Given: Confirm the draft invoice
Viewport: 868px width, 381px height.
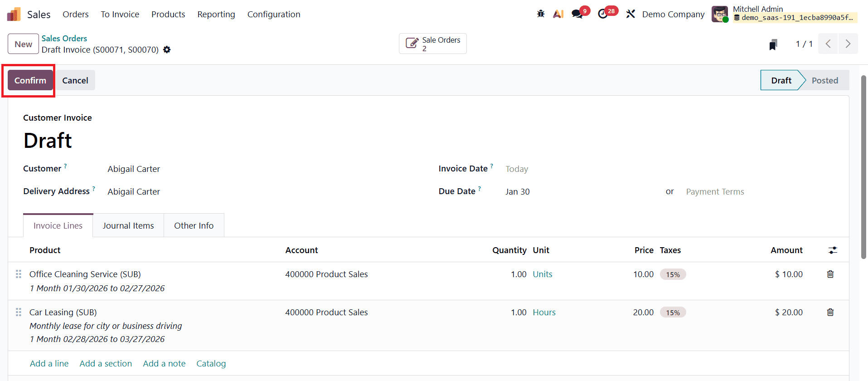Looking at the screenshot, I should [30, 80].
